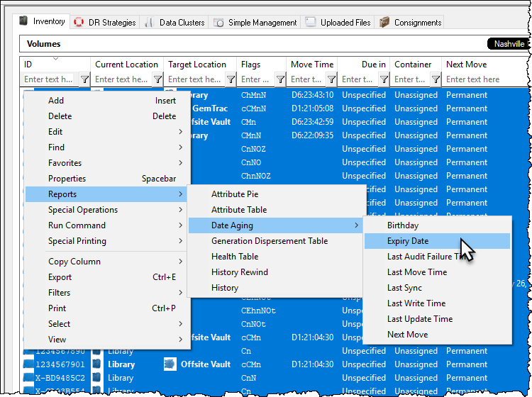Select Generation Dispersement Table report
The image size is (532, 397).
276,241
